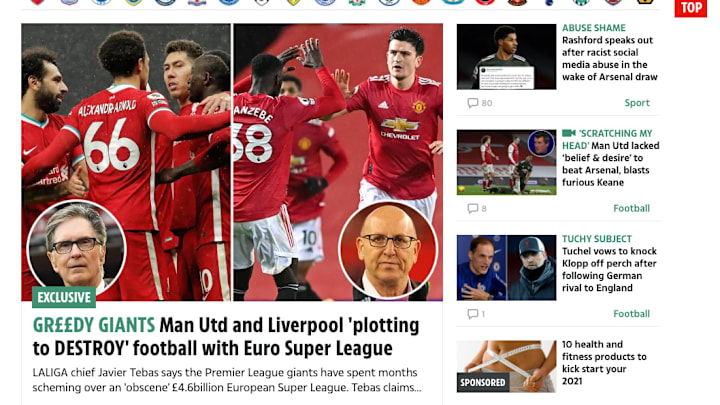Open the Rashford 'ABUSE SHAME' headline
The width and height of the screenshot is (720, 405).
[610, 52]
